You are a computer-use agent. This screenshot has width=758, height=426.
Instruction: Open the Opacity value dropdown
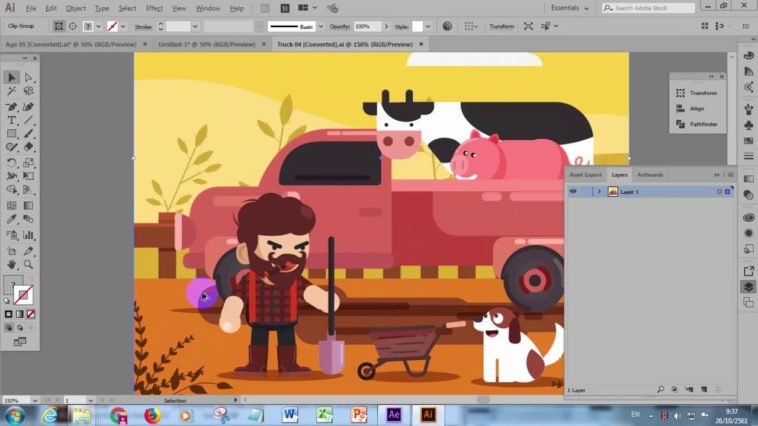coord(378,26)
